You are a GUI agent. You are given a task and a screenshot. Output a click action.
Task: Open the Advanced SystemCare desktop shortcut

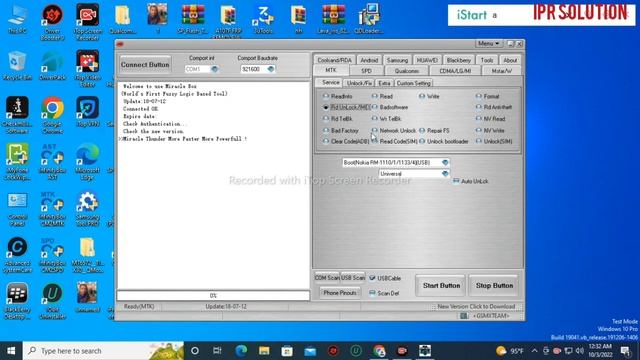coord(17,255)
